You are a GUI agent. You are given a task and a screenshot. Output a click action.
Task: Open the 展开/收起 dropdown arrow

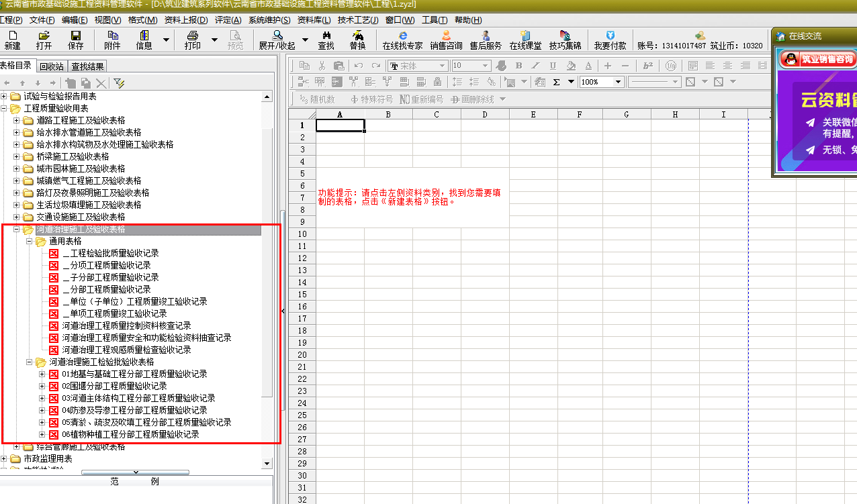(x=305, y=40)
